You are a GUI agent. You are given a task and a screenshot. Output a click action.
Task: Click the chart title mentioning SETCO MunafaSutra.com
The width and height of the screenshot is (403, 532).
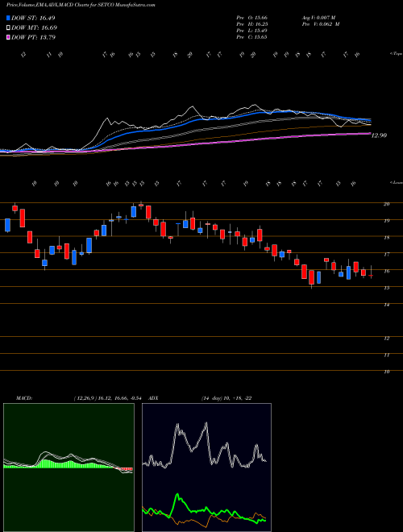click(81, 6)
